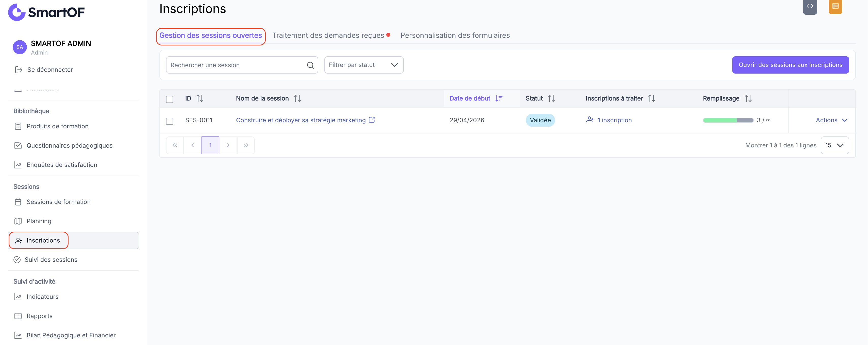Open the SA user avatar
The width and height of the screenshot is (868, 345).
pos(20,47)
